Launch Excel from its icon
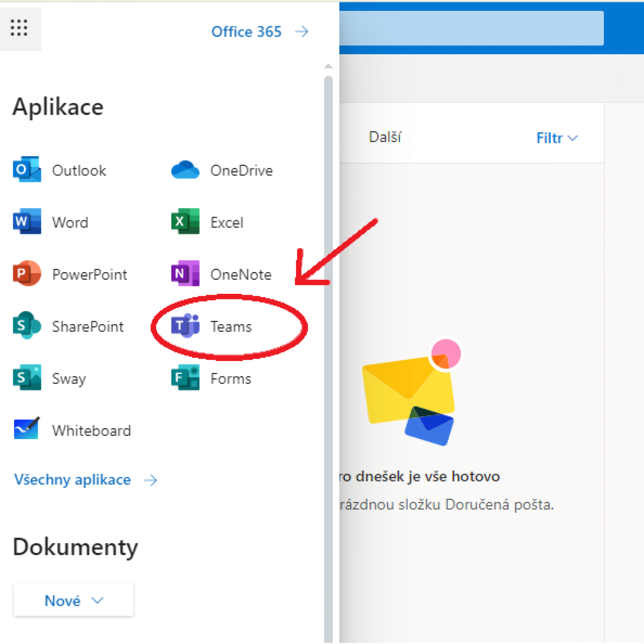The width and height of the screenshot is (644, 644). [x=185, y=221]
